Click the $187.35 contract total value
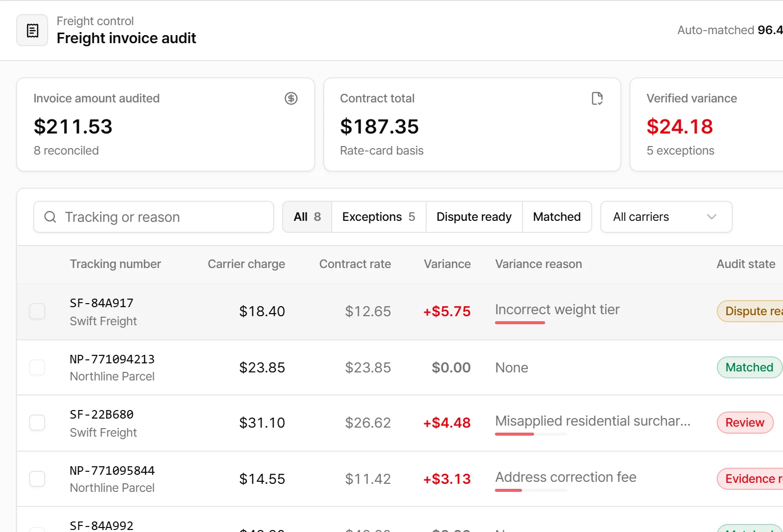The height and width of the screenshot is (532, 783). tap(379, 126)
